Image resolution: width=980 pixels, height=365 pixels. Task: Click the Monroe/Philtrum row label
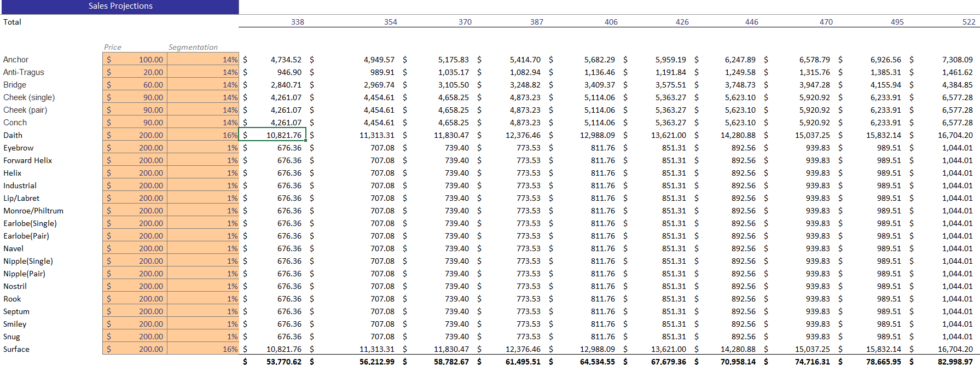[33, 211]
